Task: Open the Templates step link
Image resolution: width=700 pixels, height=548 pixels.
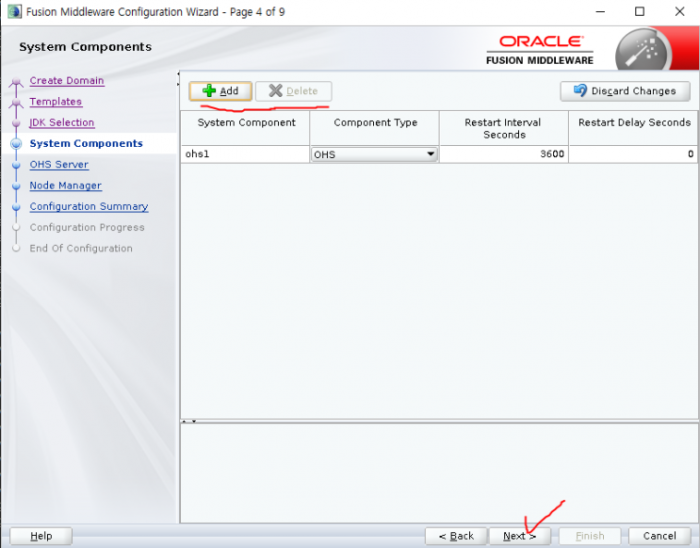Action: 56,102
